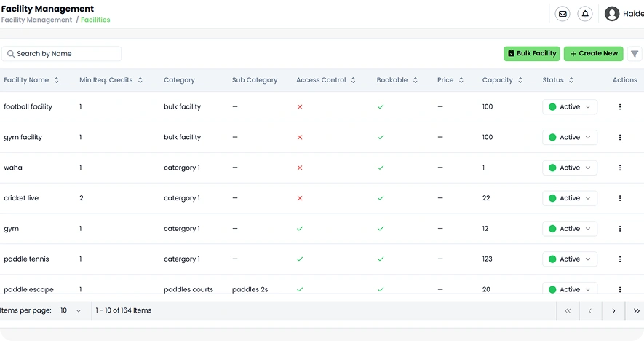Go to first page
Viewport: 644px width, 341px height.
(x=568, y=311)
